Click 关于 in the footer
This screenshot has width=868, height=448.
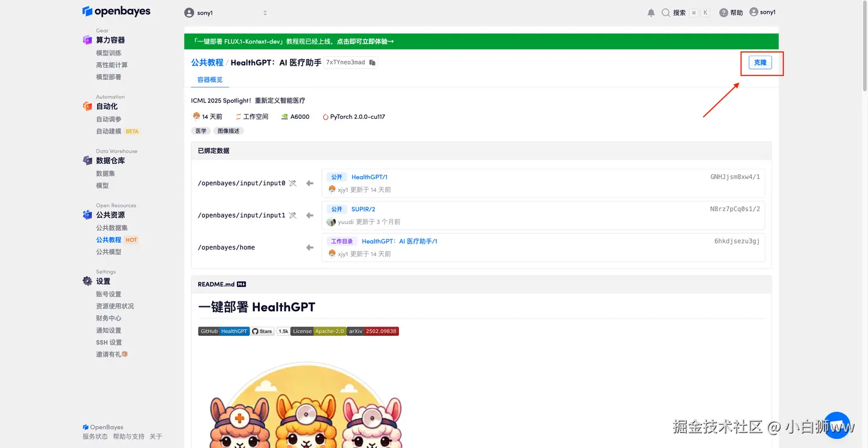[x=156, y=437]
